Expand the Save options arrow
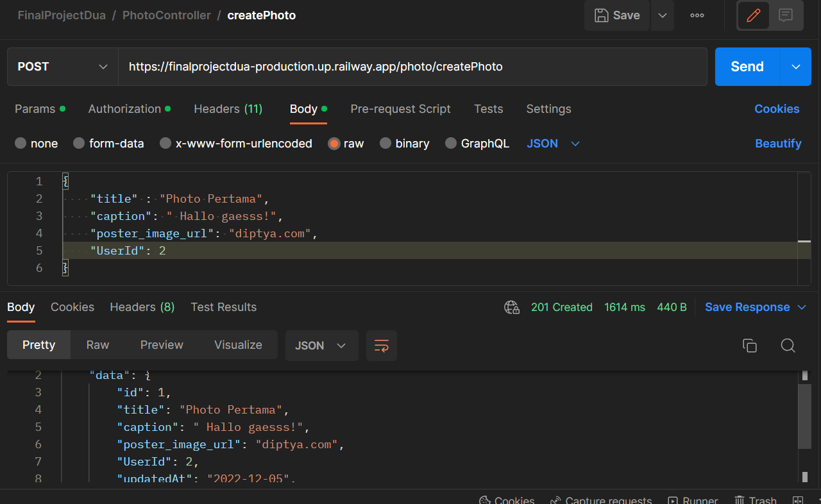The image size is (821, 504). coord(663,15)
